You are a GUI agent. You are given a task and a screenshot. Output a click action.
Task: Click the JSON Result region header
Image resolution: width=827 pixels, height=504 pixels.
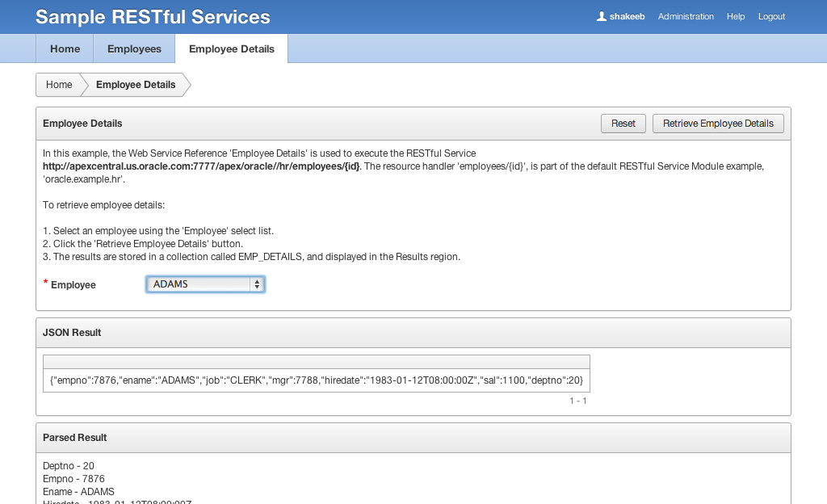click(x=72, y=333)
